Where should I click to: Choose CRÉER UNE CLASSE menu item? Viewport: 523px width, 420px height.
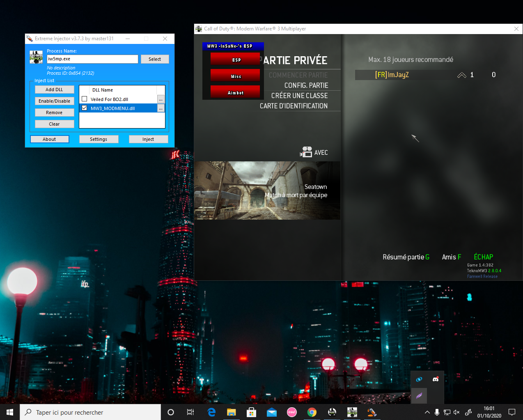[299, 96]
